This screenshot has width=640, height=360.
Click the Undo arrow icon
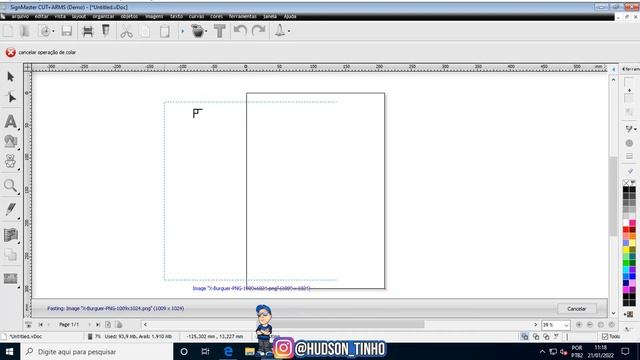240,31
